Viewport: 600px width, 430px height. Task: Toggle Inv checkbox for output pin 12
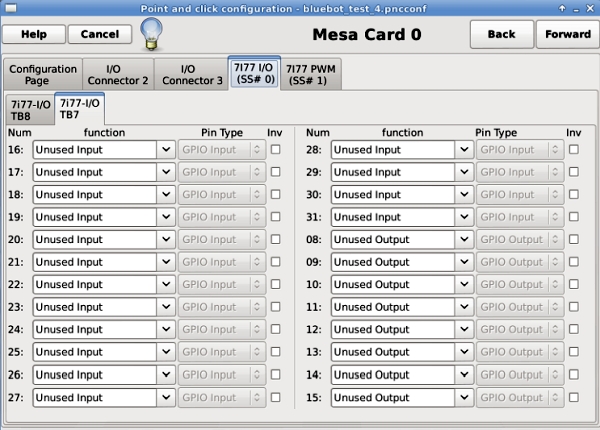(574, 329)
